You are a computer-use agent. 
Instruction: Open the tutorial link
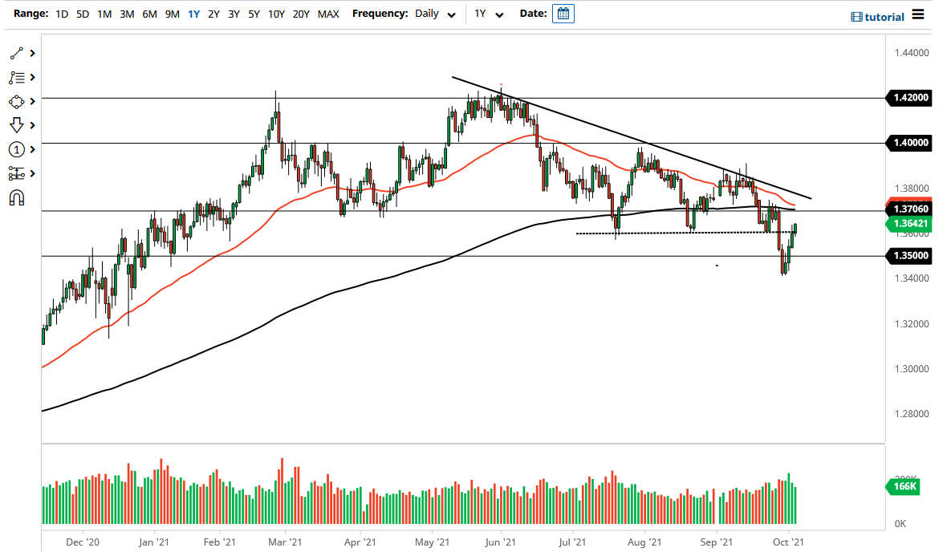tap(887, 17)
